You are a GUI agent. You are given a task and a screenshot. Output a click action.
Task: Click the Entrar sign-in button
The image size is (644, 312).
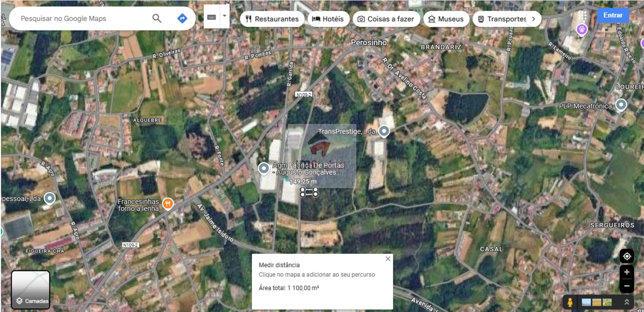[x=613, y=15]
